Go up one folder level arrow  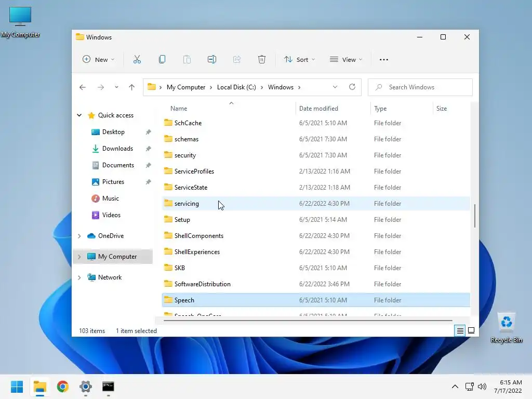click(131, 87)
